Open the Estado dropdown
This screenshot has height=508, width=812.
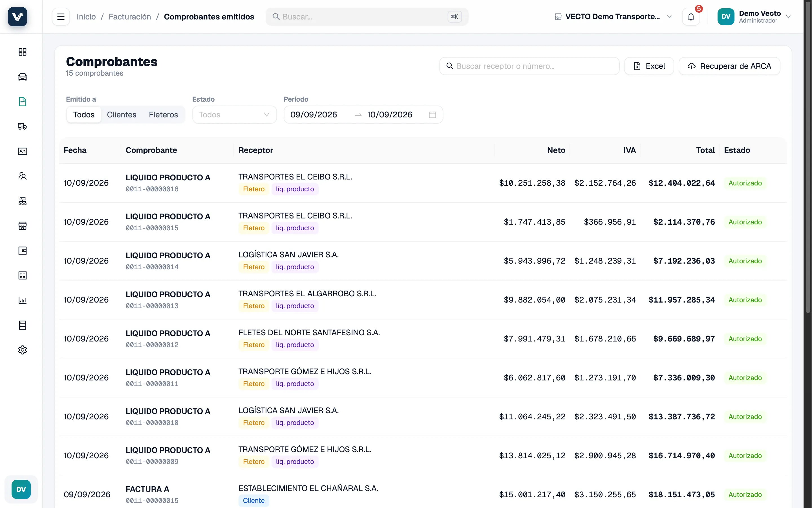[x=234, y=115]
